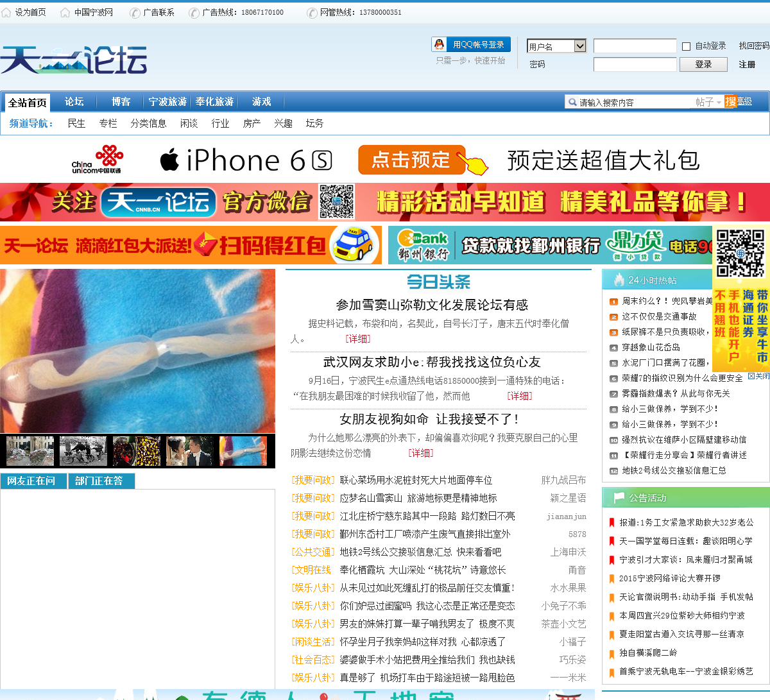The width and height of the screenshot is (770, 700).
Task: Select the first slideshow thumbnail of snowy rubble
Action: click(x=30, y=451)
